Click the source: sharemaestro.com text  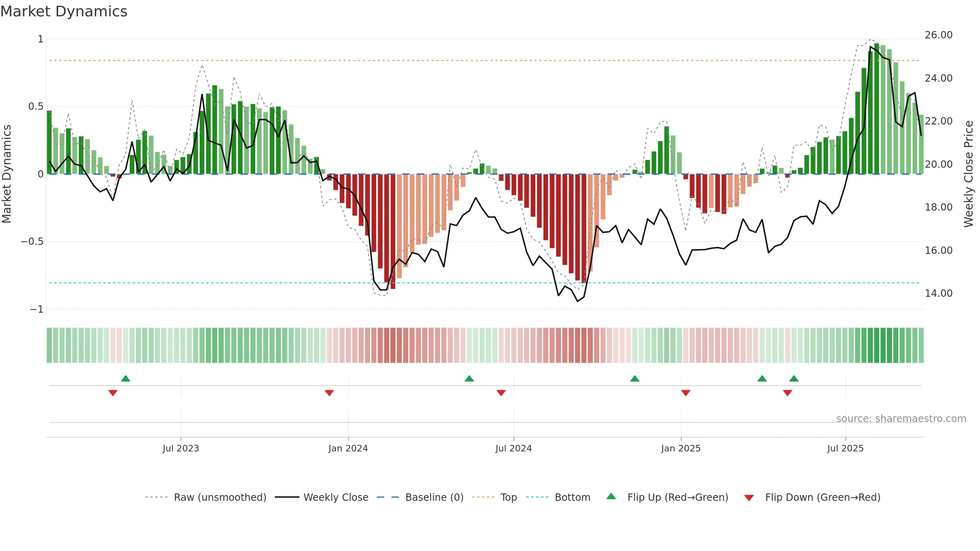[x=901, y=418]
